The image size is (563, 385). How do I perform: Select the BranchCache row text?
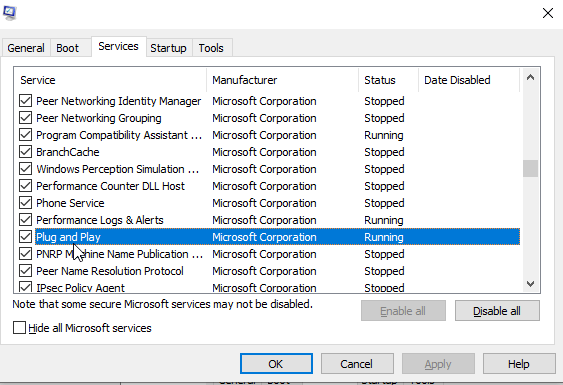point(68,152)
